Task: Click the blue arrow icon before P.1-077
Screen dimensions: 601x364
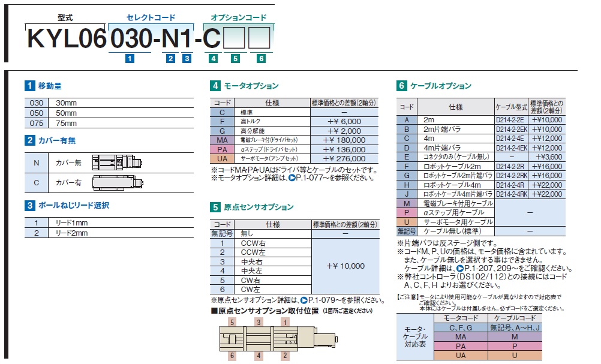Action: [x=293, y=179]
